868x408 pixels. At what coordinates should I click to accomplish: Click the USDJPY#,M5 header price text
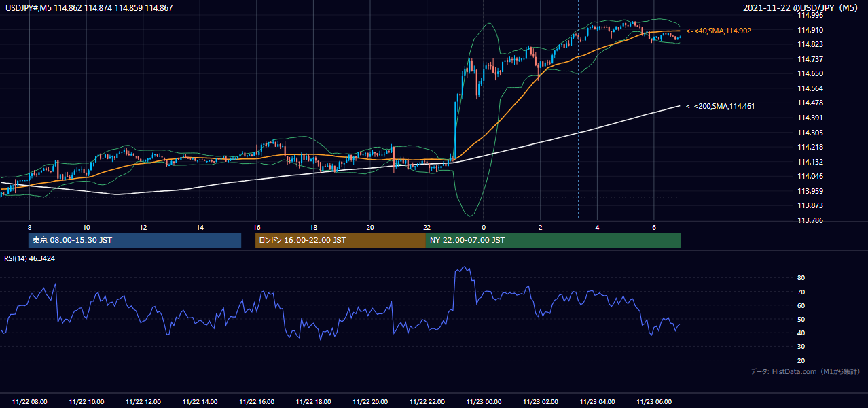tap(88, 7)
